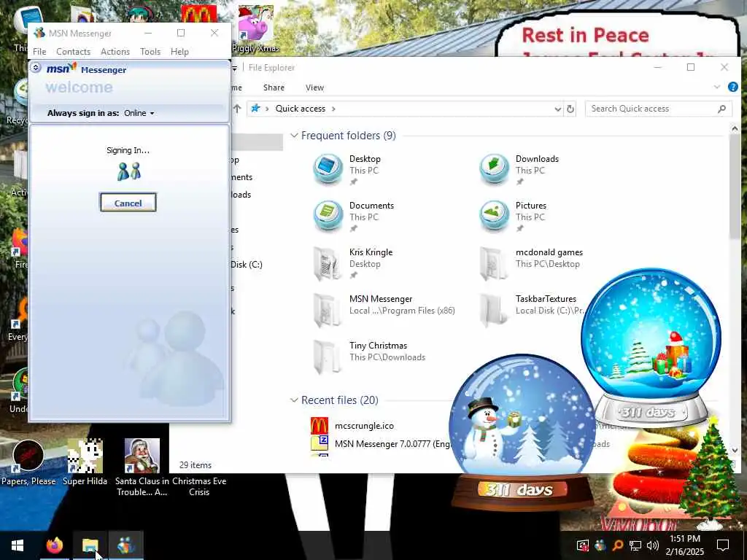Open the 'Always sign in as' Online dropdown
This screenshot has height=560, width=747.
click(x=139, y=113)
